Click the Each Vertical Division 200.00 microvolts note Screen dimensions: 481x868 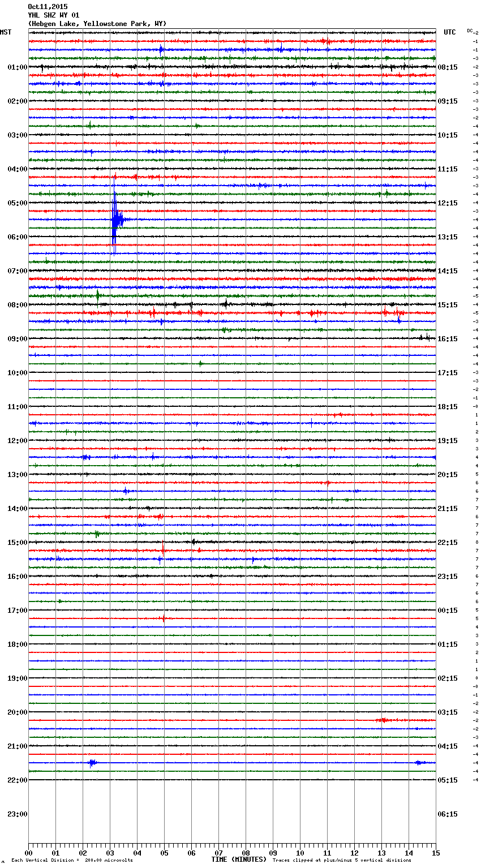(72, 861)
